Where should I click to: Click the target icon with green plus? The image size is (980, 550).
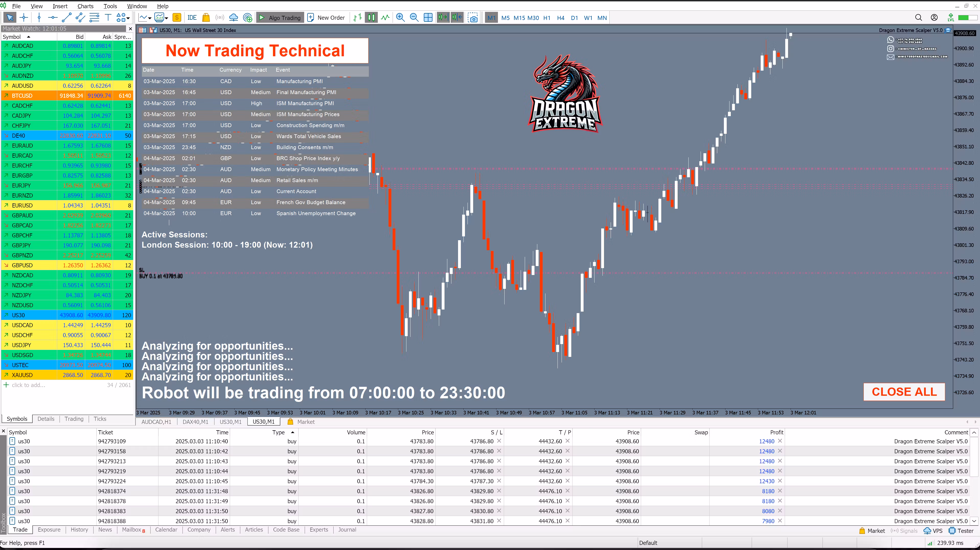(248, 17)
